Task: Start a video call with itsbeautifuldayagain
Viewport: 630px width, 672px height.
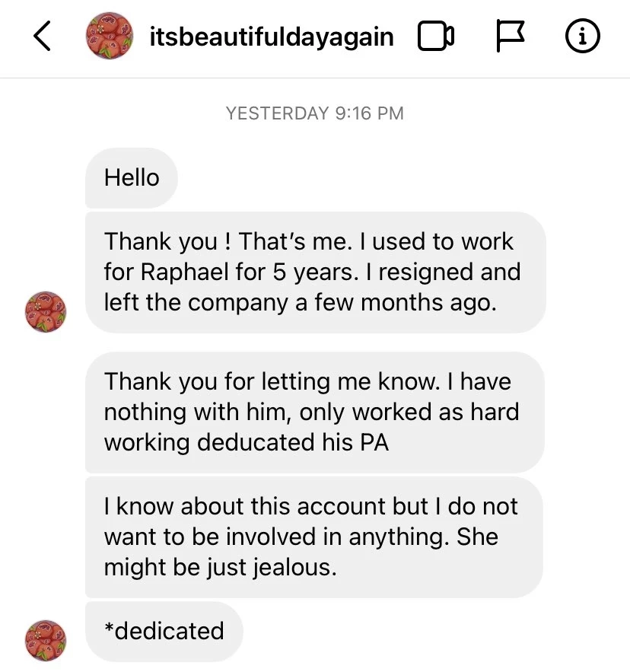Action: click(x=436, y=37)
